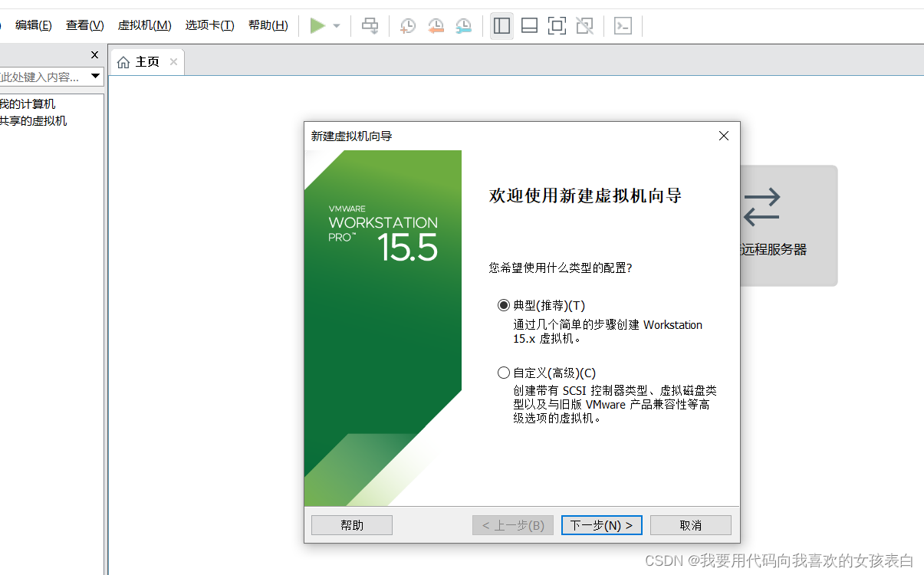Select the 自定义(高级)(C) radio option

click(x=504, y=373)
